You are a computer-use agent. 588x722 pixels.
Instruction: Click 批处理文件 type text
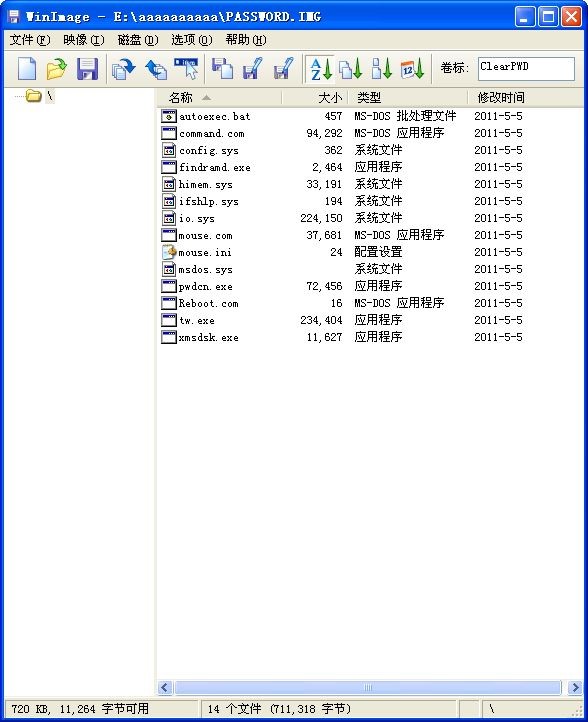click(x=426, y=116)
